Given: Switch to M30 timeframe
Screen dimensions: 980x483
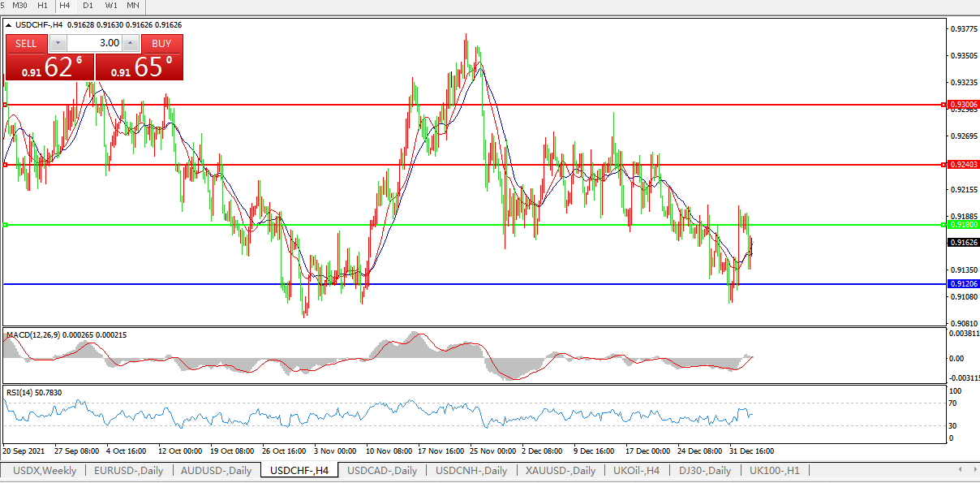Looking at the screenshot, I should pos(19,6).
